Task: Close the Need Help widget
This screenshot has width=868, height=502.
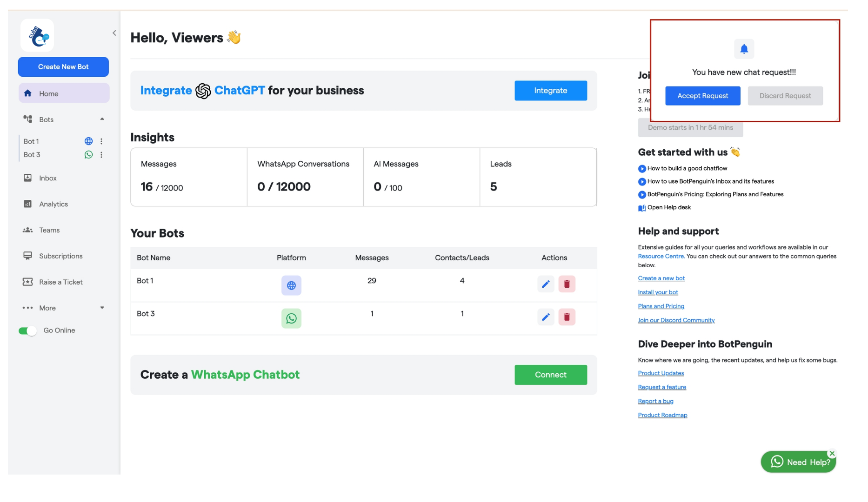Action: 832,454
